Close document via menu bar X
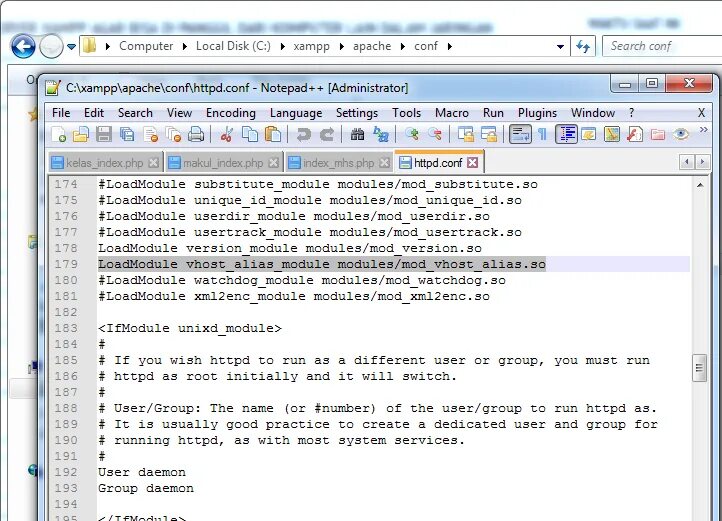Screen dimensions: 722x521 701,113
